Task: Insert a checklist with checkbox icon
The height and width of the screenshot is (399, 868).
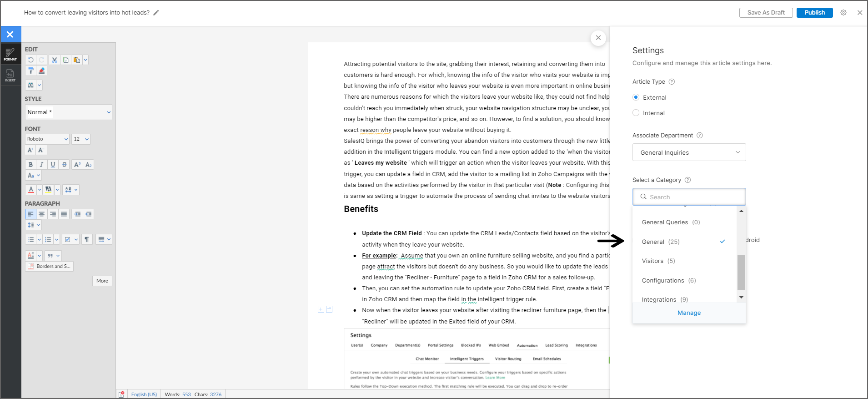Action: pyautogui.click(x=67, y=239)
